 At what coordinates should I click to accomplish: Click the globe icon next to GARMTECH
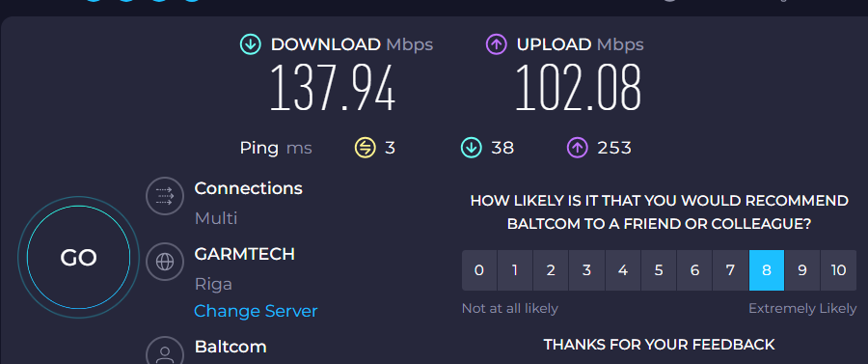point(165,262)
